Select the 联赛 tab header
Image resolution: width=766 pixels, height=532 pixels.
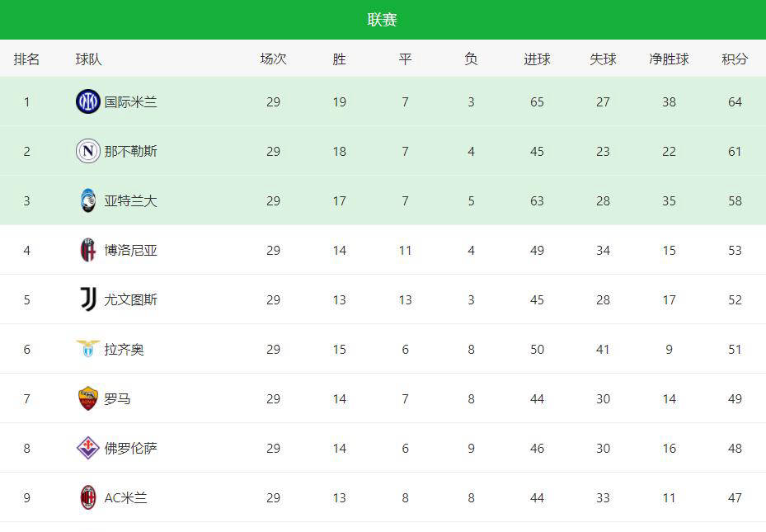pyautogui.click(x=383, y=20)
